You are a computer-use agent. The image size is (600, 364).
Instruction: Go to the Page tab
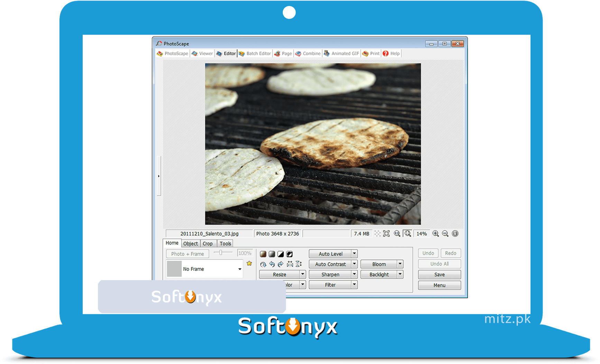tap(283, 54)
